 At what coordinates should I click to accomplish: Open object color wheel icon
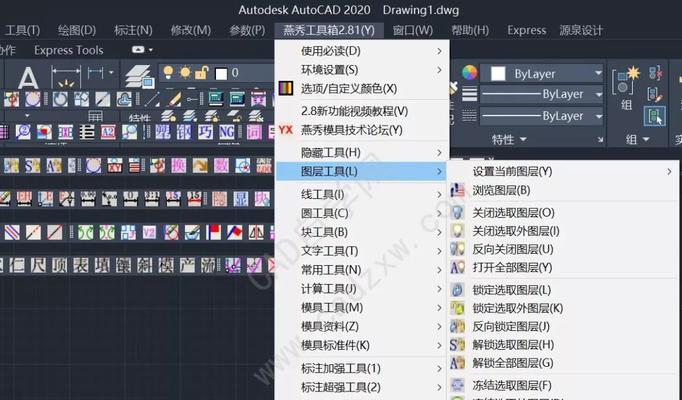pyautogui.click(x=469, y=73)
